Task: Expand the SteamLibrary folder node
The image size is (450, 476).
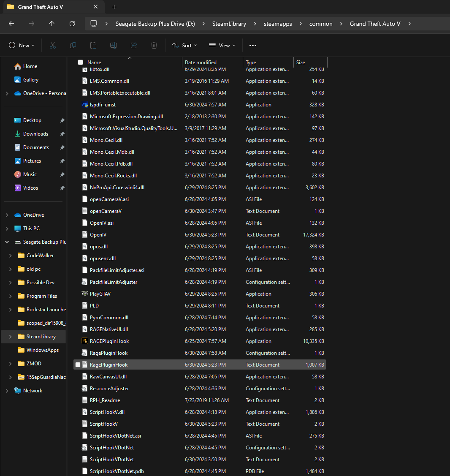Action: [x=10, y=337]
